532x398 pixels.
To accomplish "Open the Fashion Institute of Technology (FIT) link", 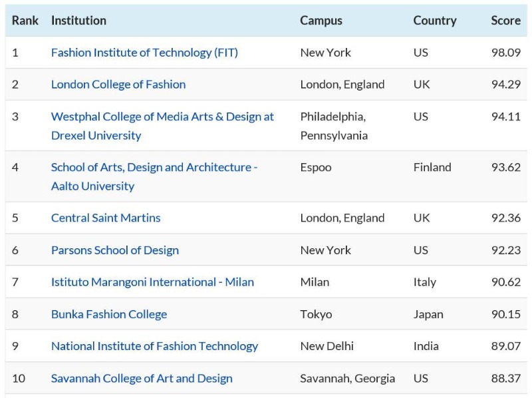I will (x=144, y=53).
